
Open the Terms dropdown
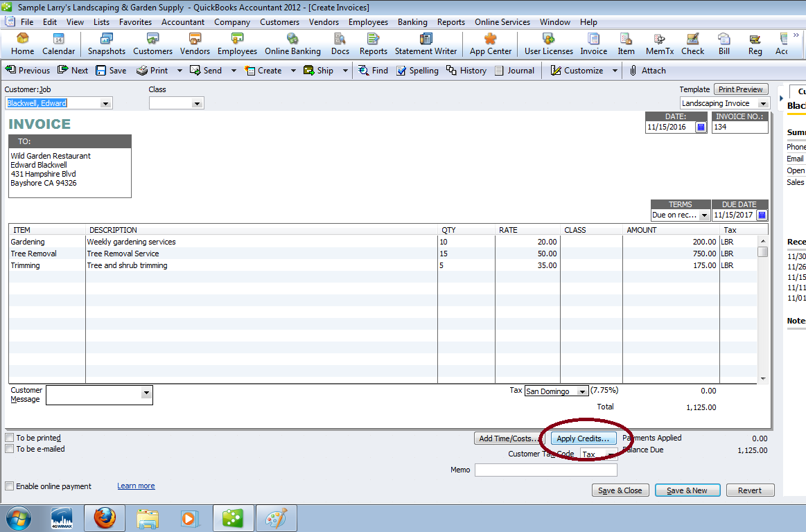point(704,215)
